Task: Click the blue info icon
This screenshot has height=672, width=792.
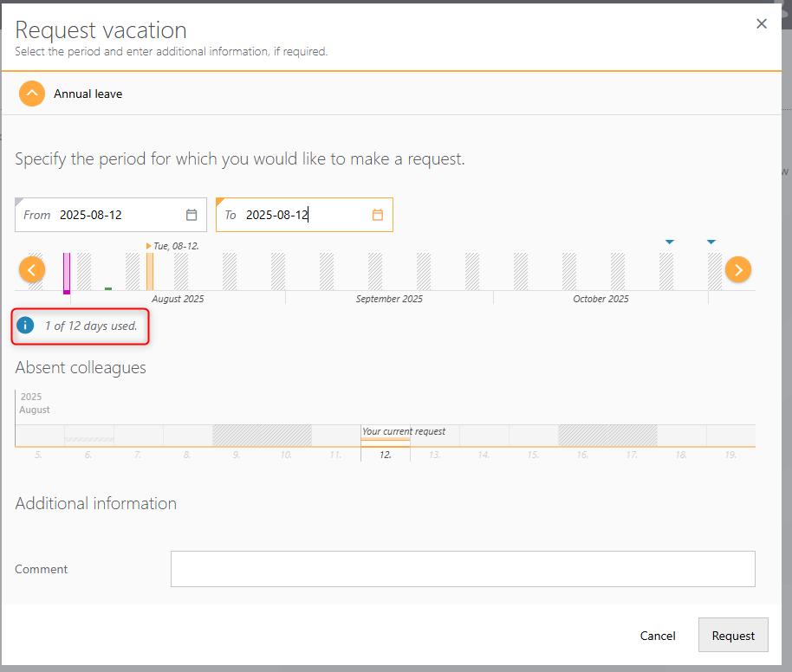Action: tap(25, 326)
